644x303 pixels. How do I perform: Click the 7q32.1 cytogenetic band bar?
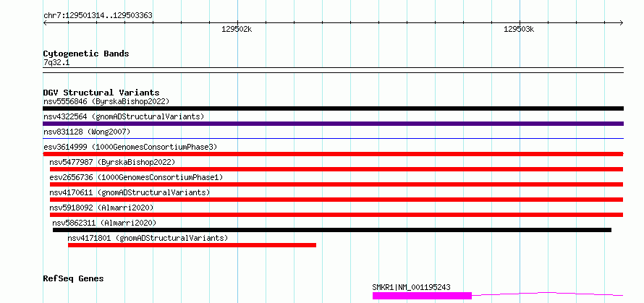333,70
